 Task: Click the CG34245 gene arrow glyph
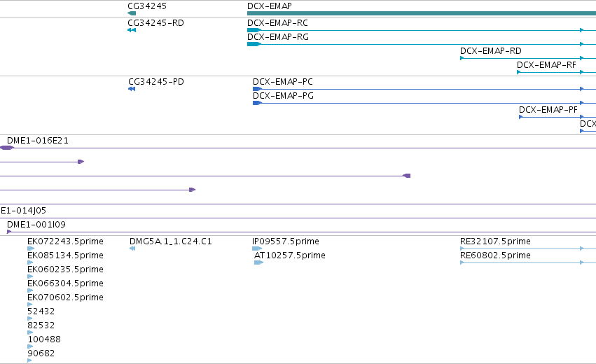click(x=132, y=13)
